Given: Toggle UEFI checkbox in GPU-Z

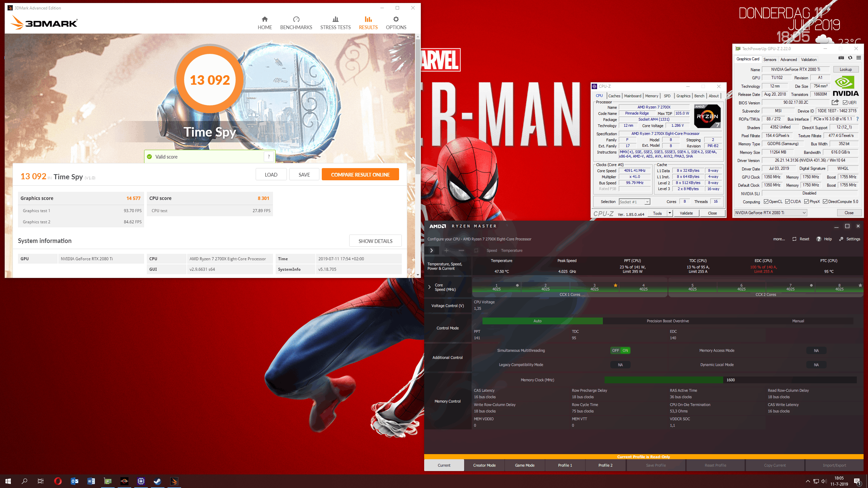Looking at the screenshot, I should coord(845,103).
